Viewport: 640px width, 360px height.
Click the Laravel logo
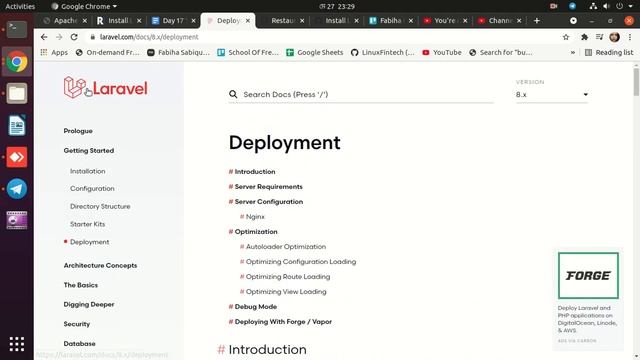(x=105, y=87)
